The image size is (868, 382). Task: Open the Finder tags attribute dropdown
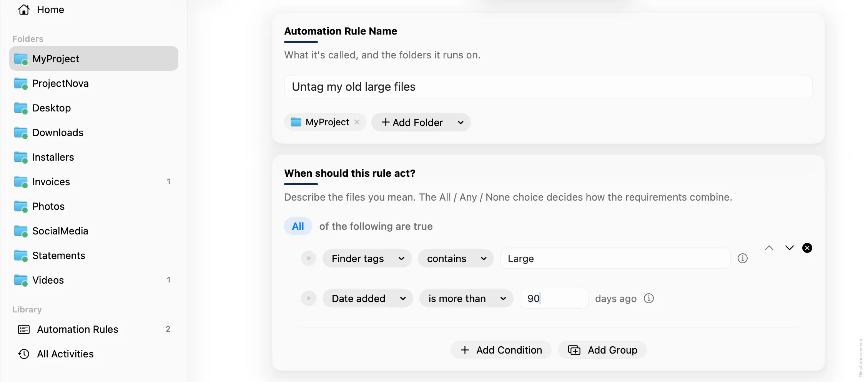coord(367,259)
